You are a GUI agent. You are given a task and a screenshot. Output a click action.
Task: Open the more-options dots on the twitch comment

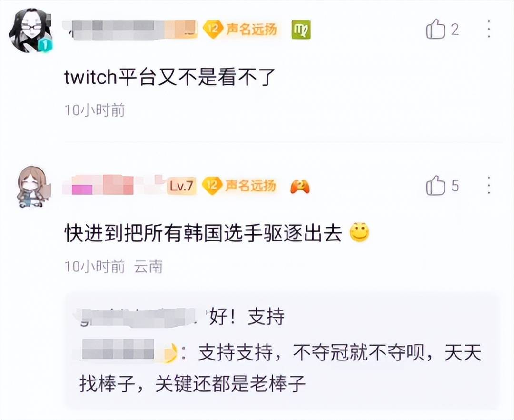489,29
